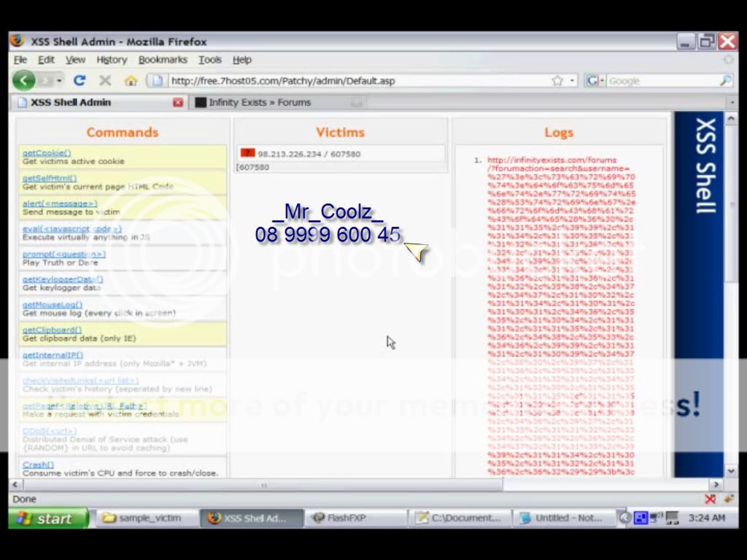This screenshot has height=560, width=747.
Task: Run the getCookie() command
Action: pyautogui.click(x=47, y=153)
